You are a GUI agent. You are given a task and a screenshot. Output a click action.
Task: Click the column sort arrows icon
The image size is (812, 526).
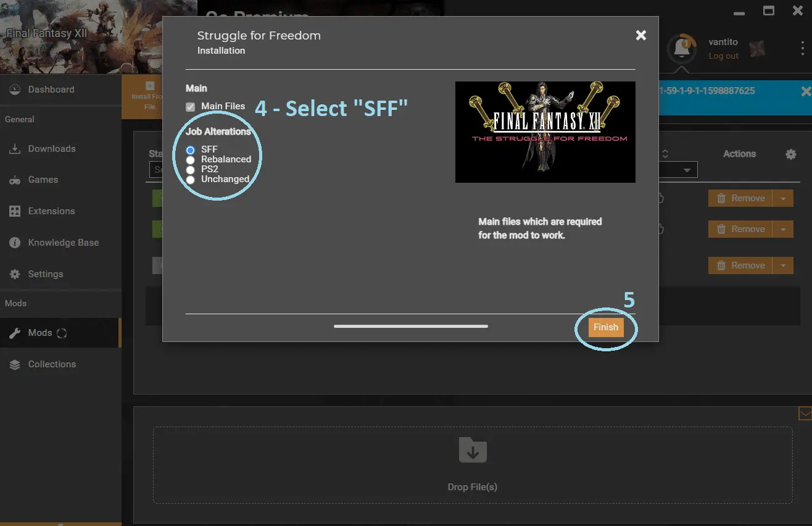click(x=665, y=154)
